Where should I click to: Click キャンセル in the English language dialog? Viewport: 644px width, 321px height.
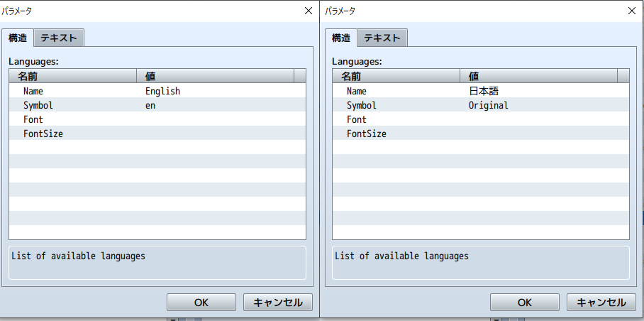coord(277,302)
